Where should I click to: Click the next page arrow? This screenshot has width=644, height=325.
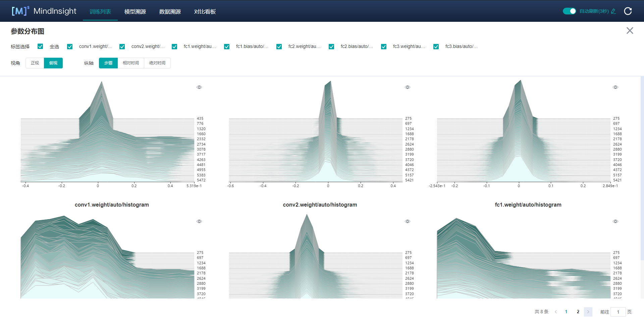point(588,312)
